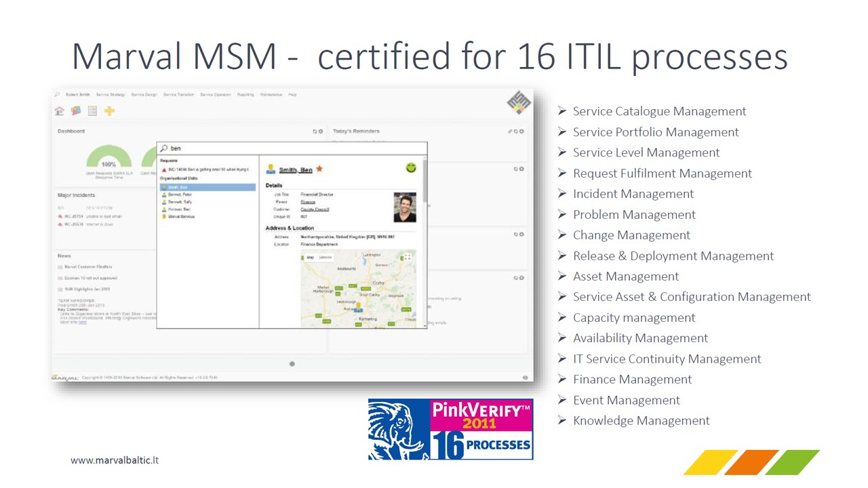Click the magnifier icon beside Robert Smith
Image resolution: width=868 pixels, height=488 pixels.
pos(57,94)
